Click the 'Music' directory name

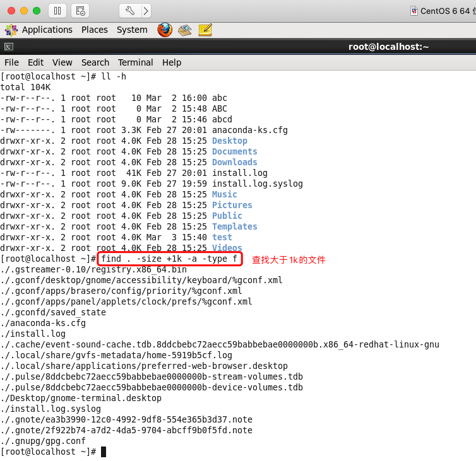tap(224, 194)
